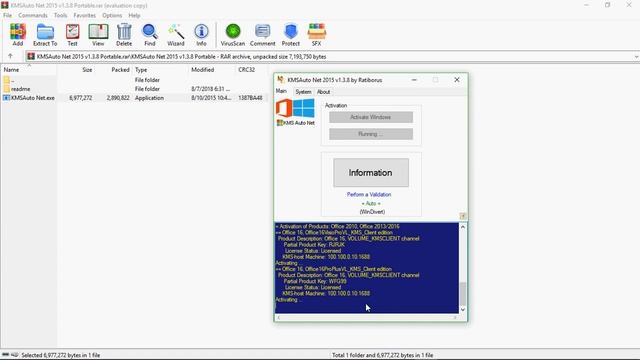Expand the archive path dropdown
640x360 pixels.
(636, 57)
